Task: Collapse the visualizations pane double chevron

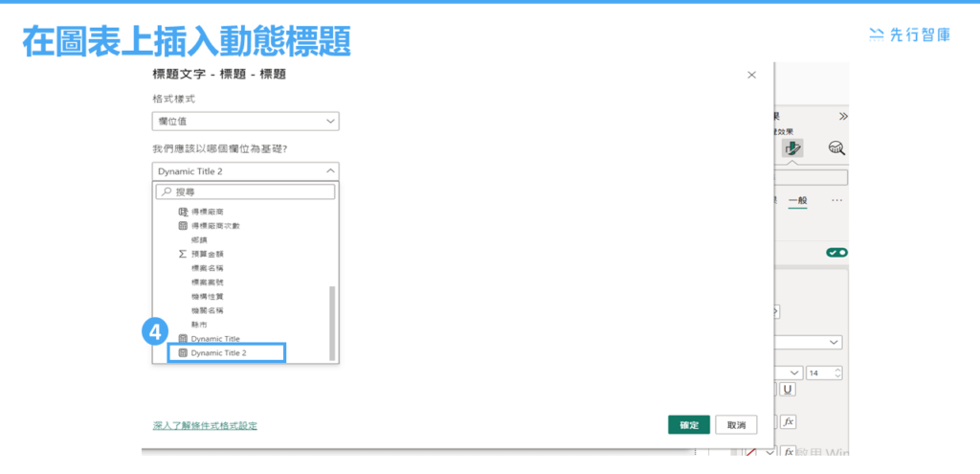Action: 843,116
